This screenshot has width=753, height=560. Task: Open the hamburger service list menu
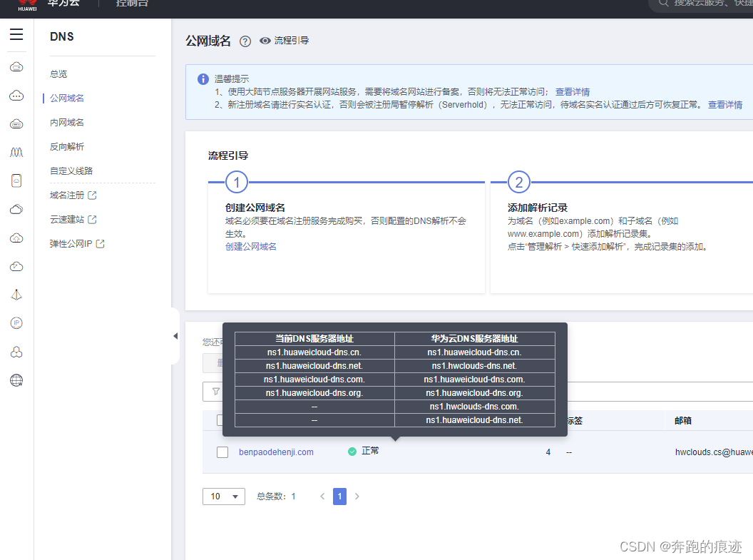coord(16,34)
